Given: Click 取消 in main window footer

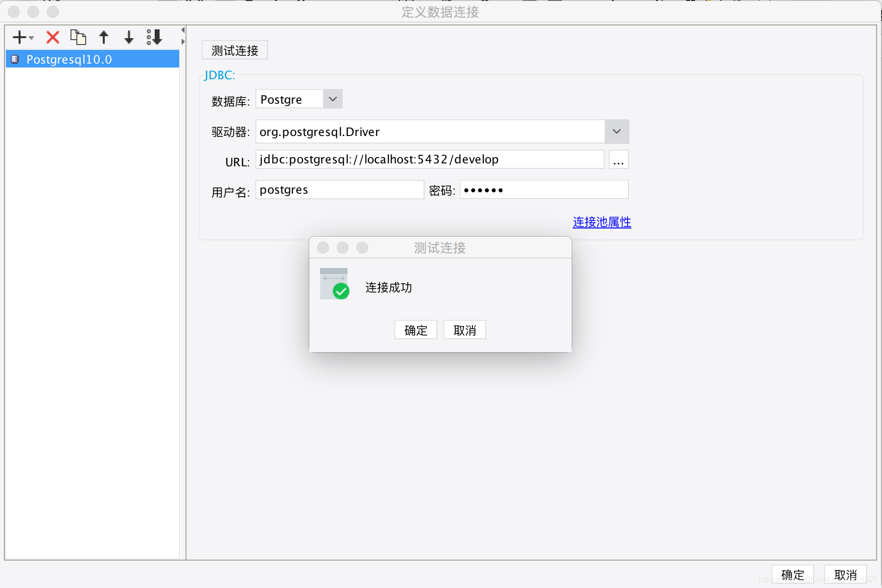Looking at the screenshot, I should coord(845,574).
